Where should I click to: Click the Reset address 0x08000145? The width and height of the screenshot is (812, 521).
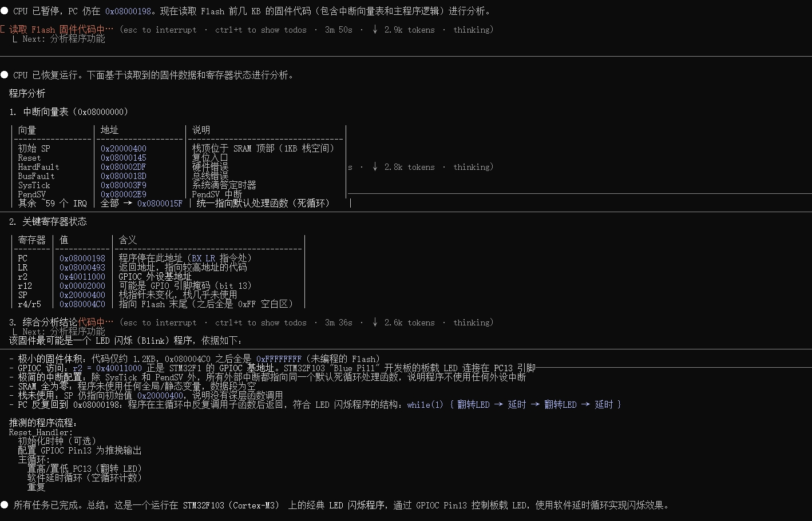[x=123, y=157]
